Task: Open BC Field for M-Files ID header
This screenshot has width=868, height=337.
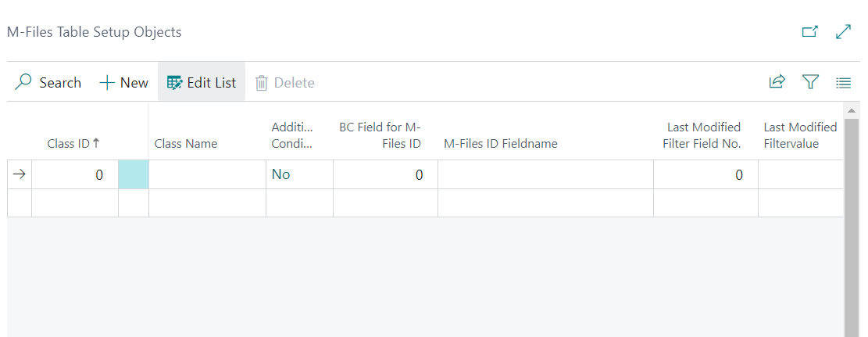Action: point(380,135)
